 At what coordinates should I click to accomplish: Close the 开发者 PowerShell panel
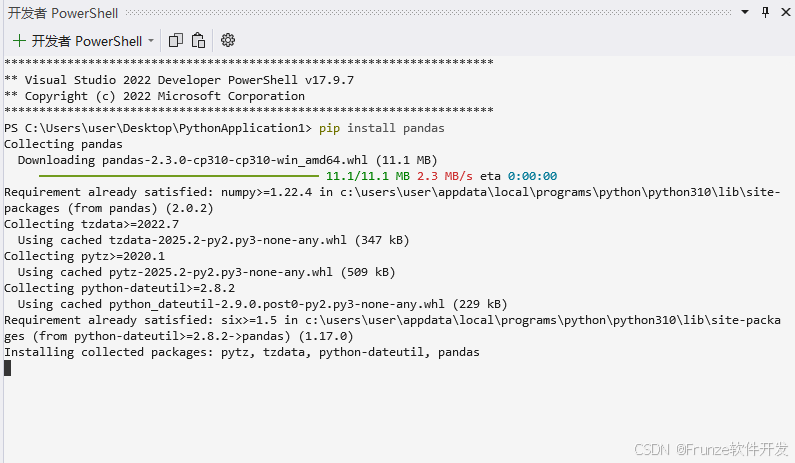pyautogui.click(x=785, y=12)
